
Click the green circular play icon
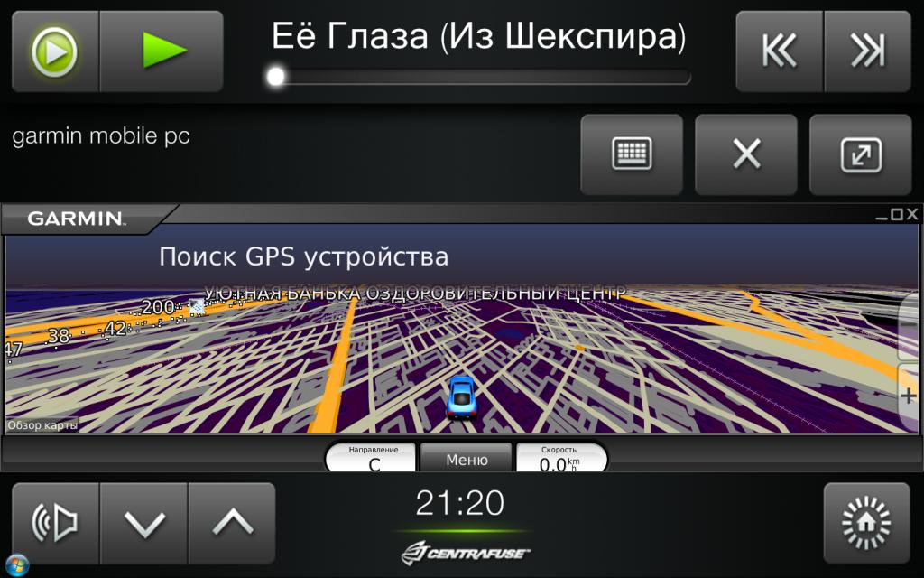point(55,51)
